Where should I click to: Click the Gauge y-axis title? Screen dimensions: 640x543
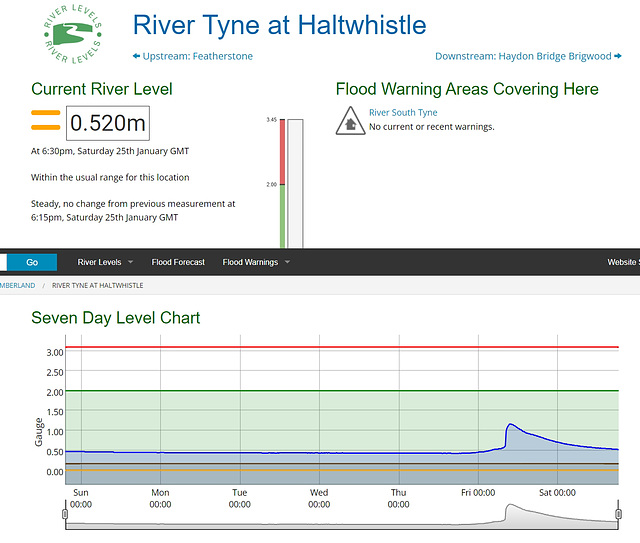[38, 432]
